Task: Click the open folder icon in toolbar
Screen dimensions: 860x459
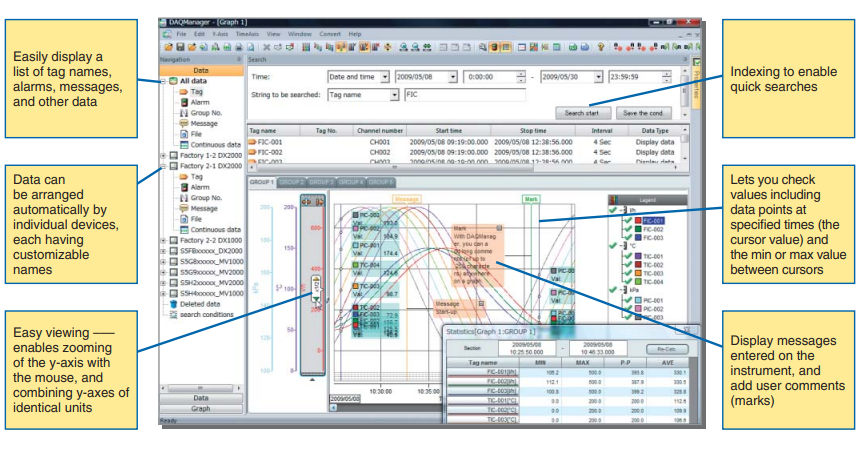Action: pyautogui.click(x=168, y=48)
